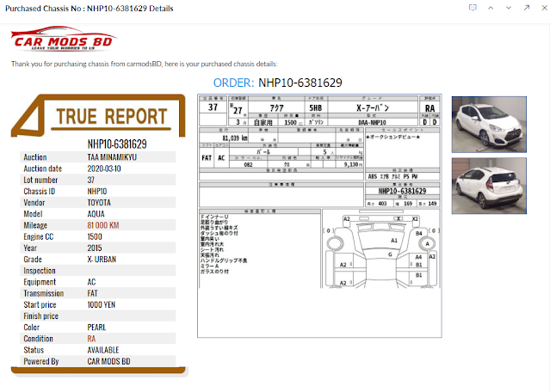550x392 pixels.
Task: Click the Model value AQUA
Action: (96, 214)
